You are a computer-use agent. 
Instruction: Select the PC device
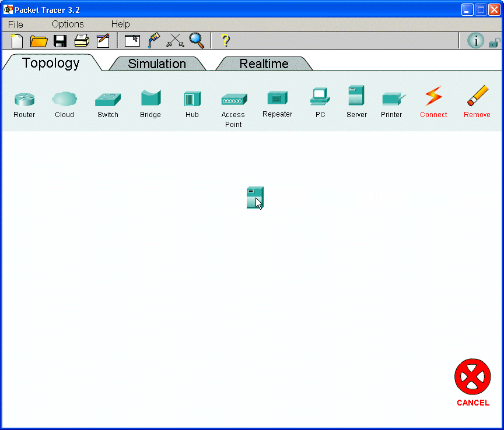[x=320, y=103]
